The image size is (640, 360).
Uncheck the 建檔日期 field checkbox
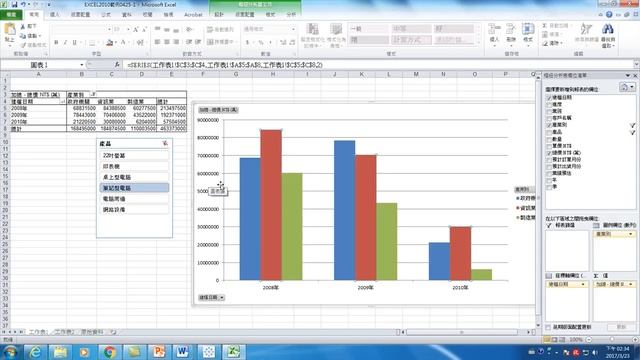(549, 98)
